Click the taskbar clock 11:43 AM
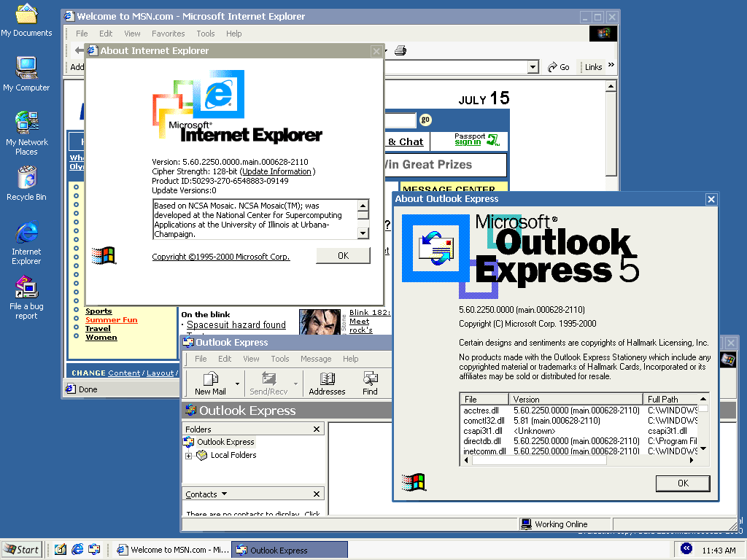The height and width of the screenshot is (560, 747). [719, 551]
